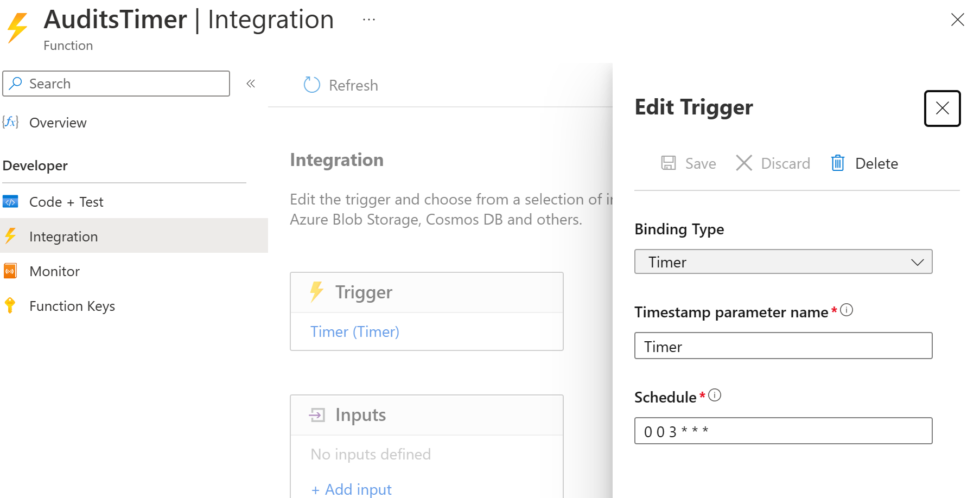Collapse the left sidebar menu
The height and width of the screenshot is (498, 980).
(251, 84)
